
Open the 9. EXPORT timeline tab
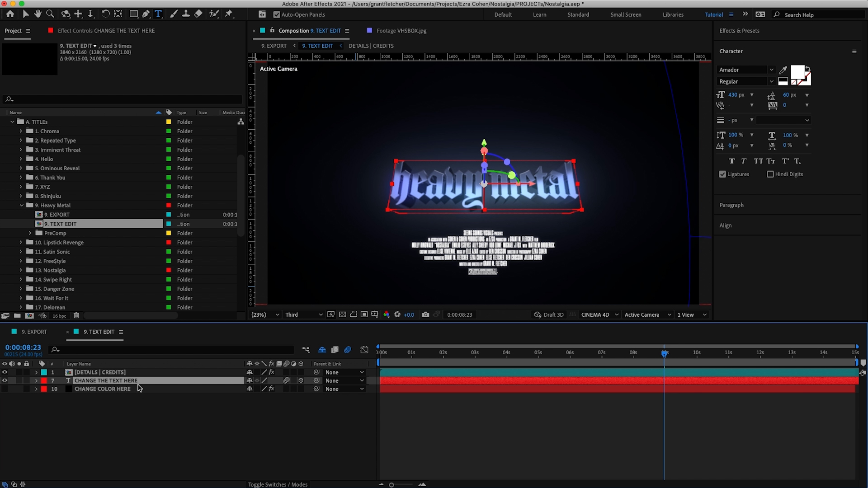34,332
